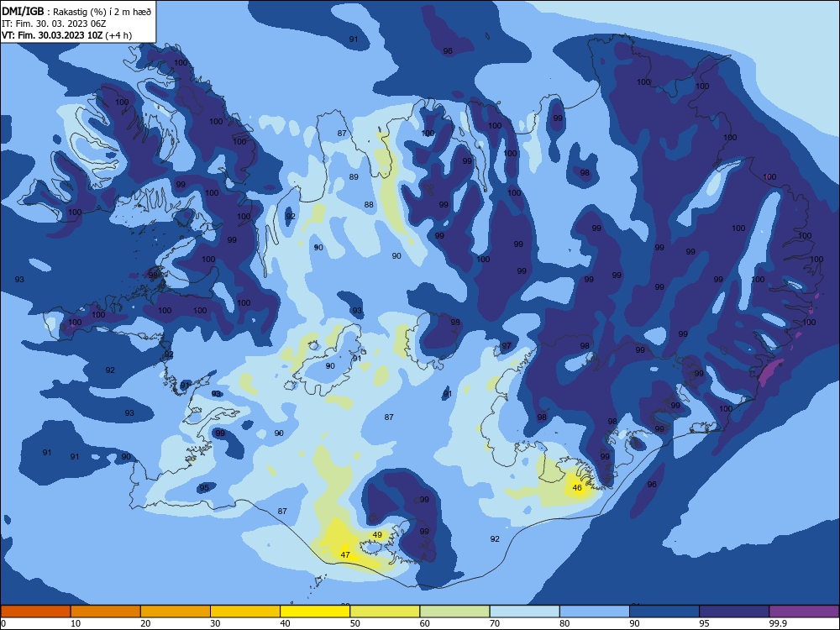Pick the 50–60 pale yellow legend swatch

pos(385,612)
